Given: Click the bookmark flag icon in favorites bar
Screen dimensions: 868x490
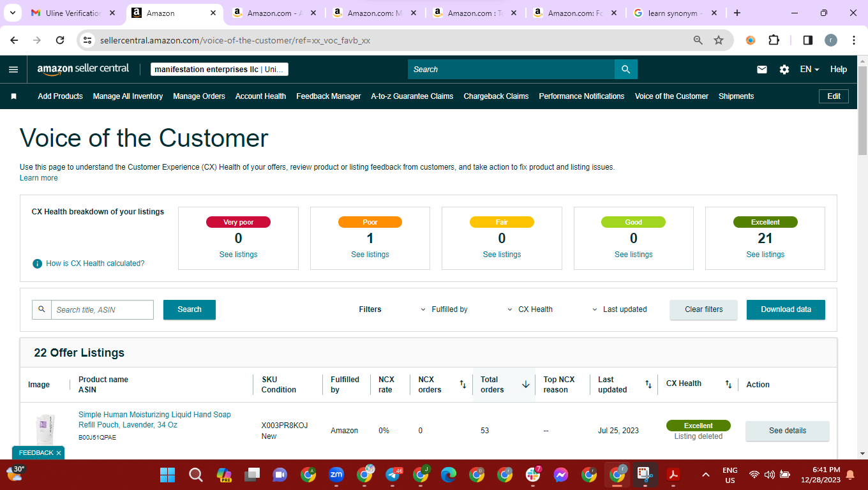Looking at the screenshot, I should coord(13,96).
